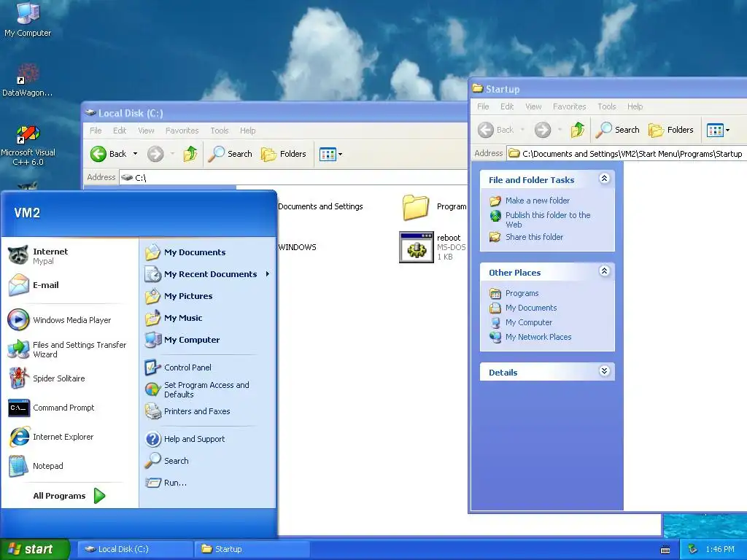747x560 pixels.
Task: Collapse Other Places panel
Action: (604, 271)
